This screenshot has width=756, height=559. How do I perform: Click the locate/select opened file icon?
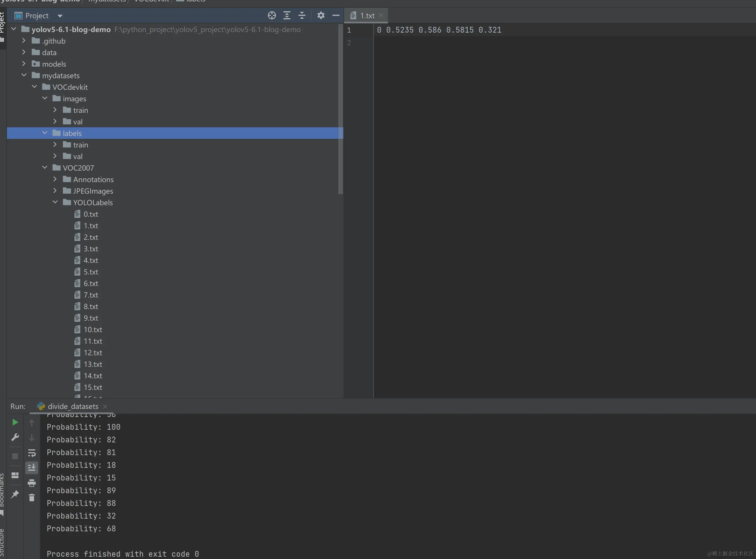pyautogui.click(x=272, y=15)
